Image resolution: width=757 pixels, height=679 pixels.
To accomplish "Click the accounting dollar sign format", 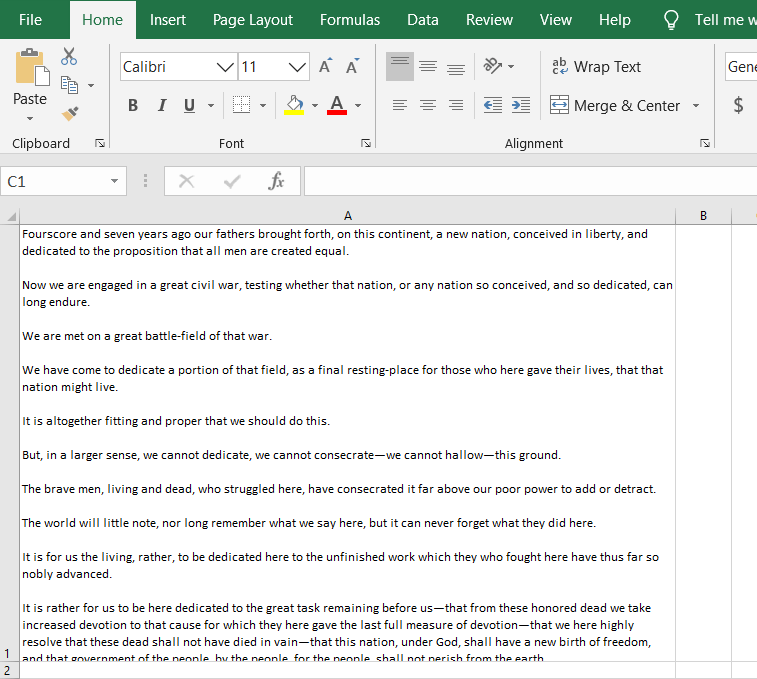I will [x=738, y=105].
